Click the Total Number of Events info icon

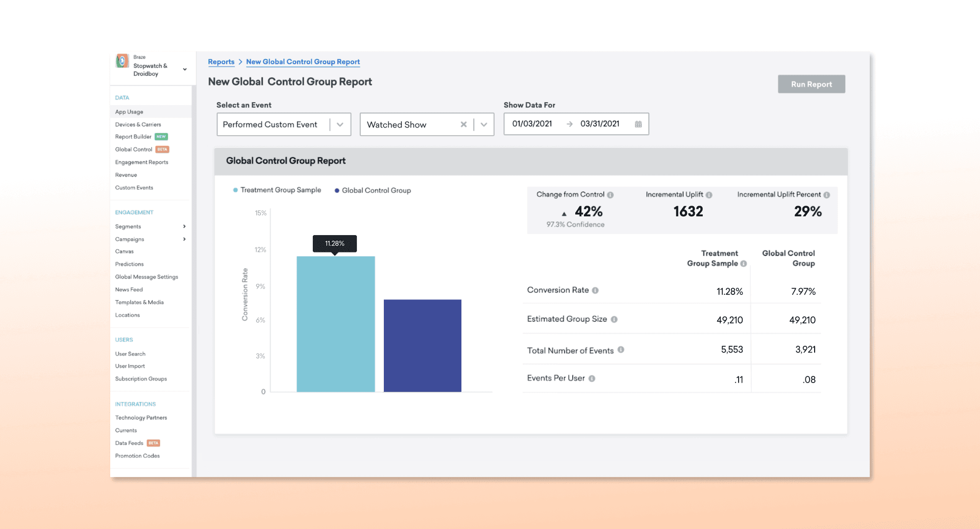point(621,350)
